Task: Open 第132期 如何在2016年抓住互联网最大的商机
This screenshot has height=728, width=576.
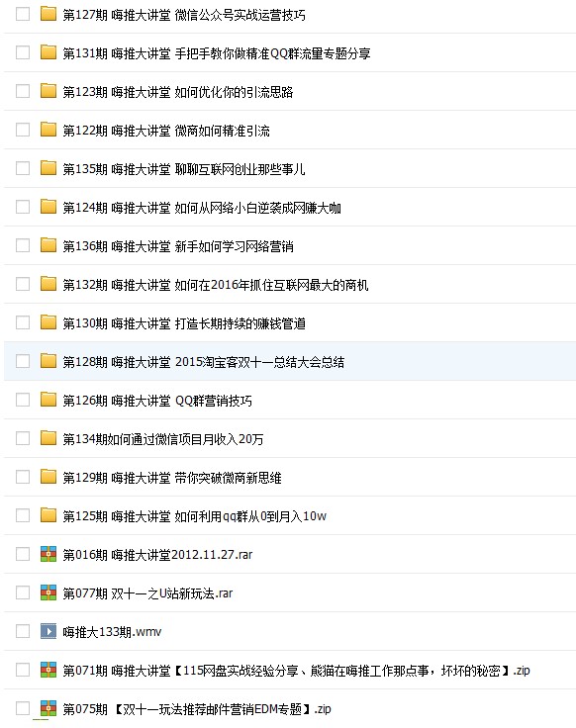Action: [216, 285]
